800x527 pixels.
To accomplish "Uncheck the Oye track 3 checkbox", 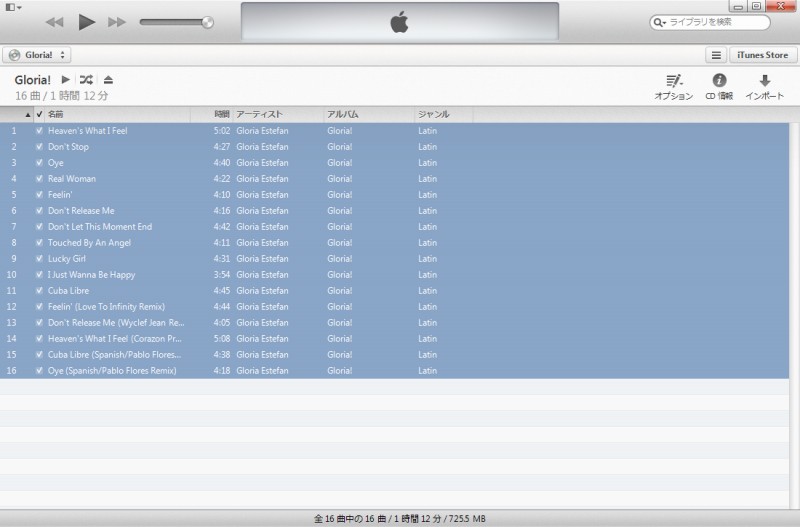I will click(39, 163).
